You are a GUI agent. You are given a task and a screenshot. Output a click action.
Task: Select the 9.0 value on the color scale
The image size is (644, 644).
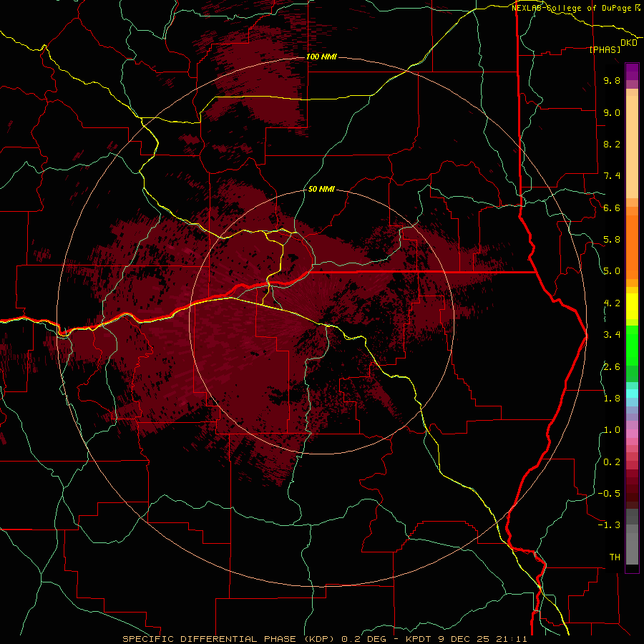612,112
